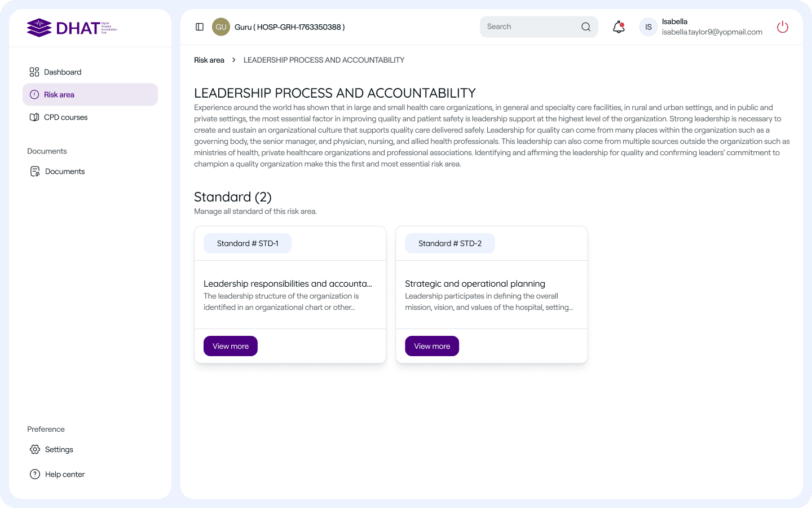Click the Settings gear icon
This screenshot has width=812, height=508.
point(35,449)
